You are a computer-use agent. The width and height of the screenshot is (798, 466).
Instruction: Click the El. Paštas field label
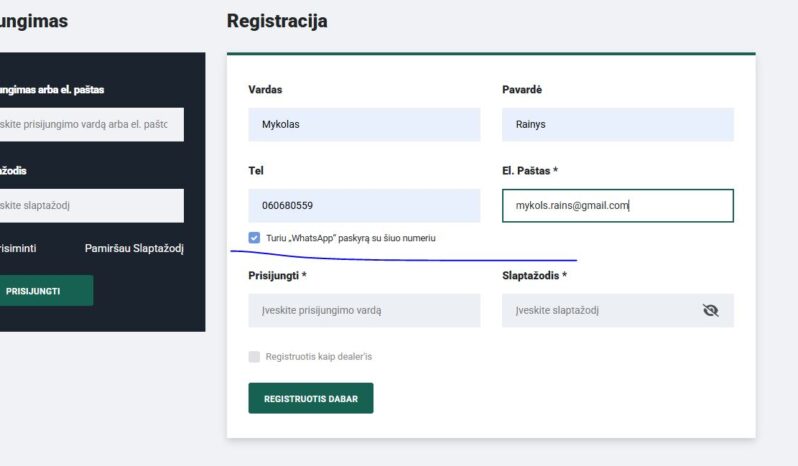(543, 171)
